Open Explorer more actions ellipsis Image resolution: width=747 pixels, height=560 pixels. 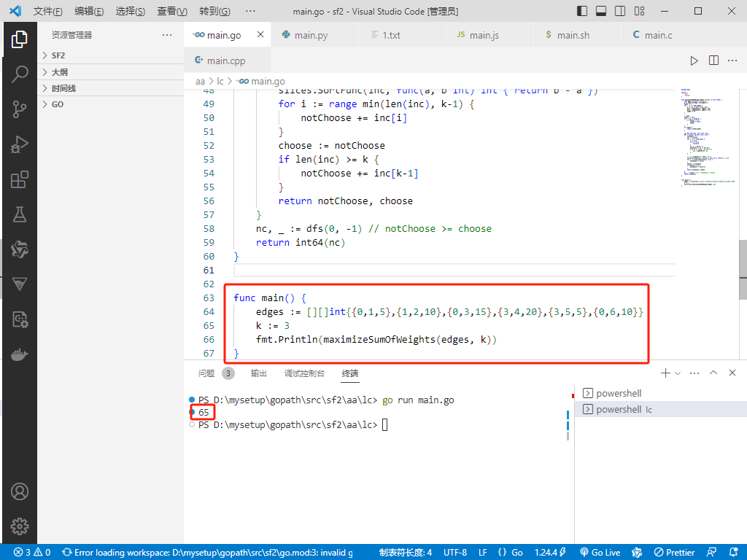click(167, 35)
